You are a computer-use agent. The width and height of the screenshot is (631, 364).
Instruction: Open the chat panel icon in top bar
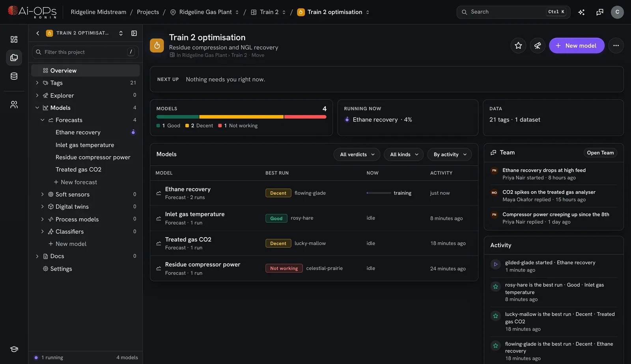[x=600, y=12]
